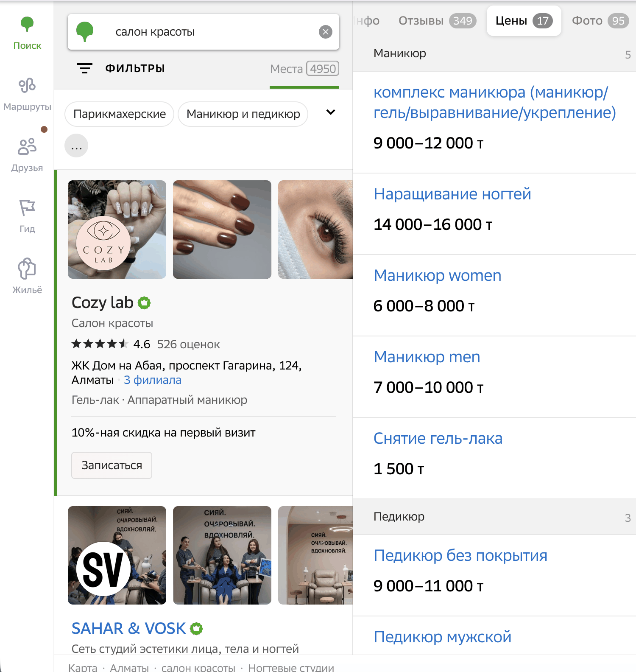The image size is (636, 672).
Task: Open SAHAR & VOSK team photo thumbnail
Action: [x=222, y=555]
